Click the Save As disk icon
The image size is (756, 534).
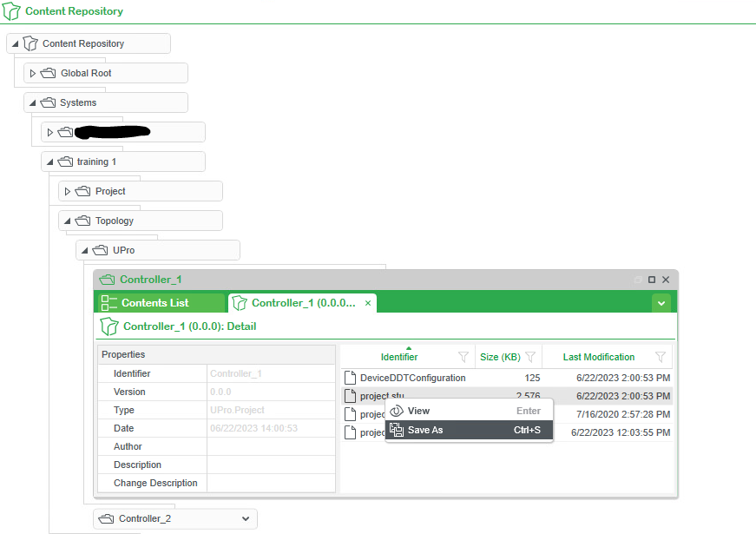coord(397,430)
